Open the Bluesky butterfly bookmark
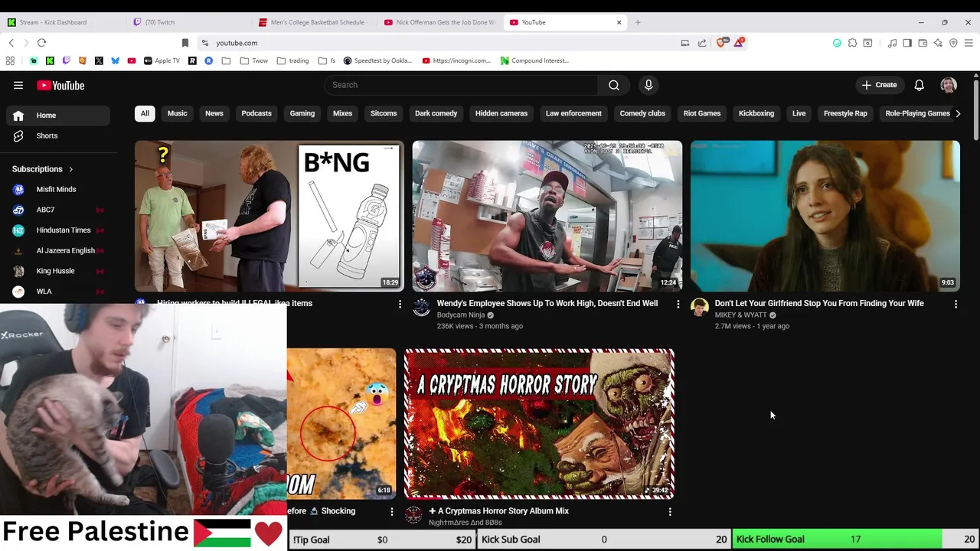 point(115,60)
